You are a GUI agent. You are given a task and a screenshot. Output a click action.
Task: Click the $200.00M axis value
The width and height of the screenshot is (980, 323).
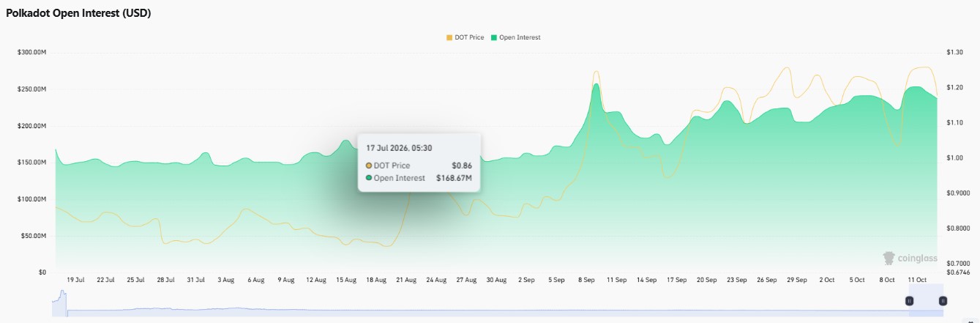(31, 126)
